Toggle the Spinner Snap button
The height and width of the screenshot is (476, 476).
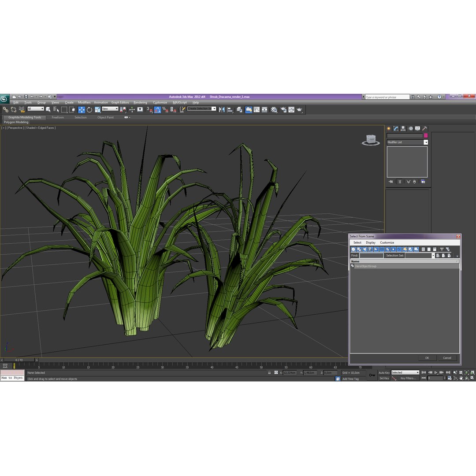tap(173, 110)
